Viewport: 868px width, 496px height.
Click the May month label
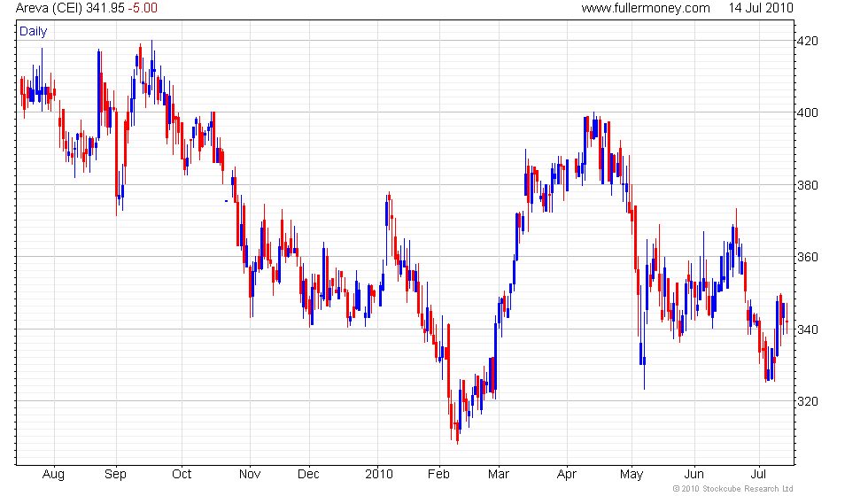[x=632, y=475]
